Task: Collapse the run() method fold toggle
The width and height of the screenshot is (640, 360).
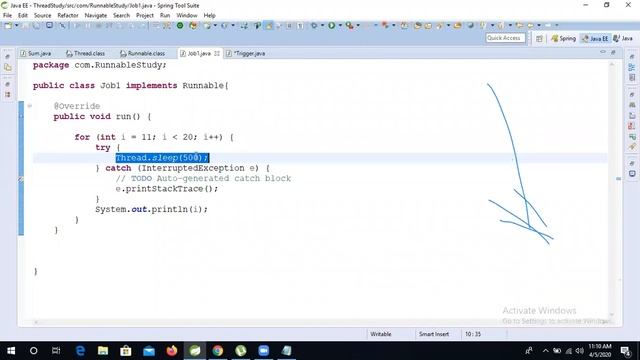Action: point(30,106)
